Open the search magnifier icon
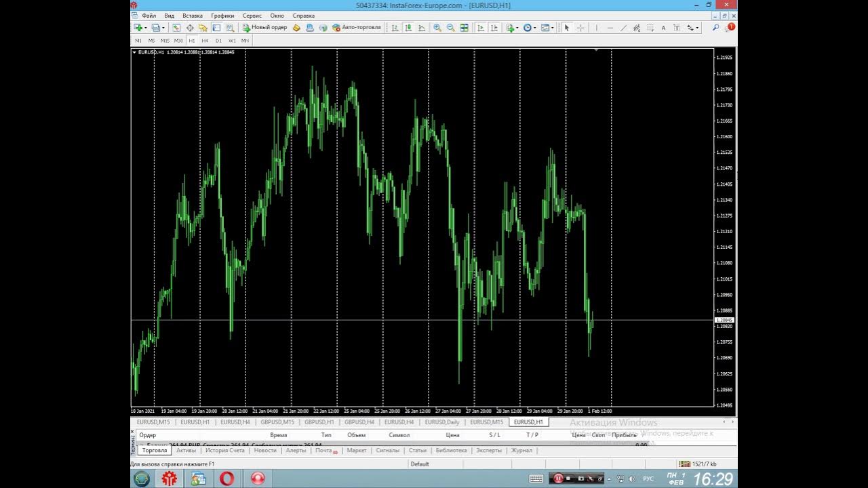 click(x=715, y=28)
